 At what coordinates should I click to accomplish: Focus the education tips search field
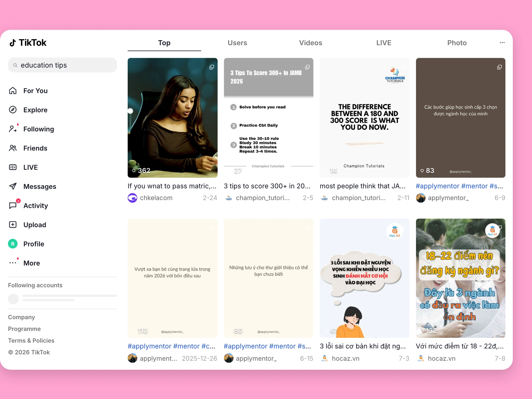[63, 65]
